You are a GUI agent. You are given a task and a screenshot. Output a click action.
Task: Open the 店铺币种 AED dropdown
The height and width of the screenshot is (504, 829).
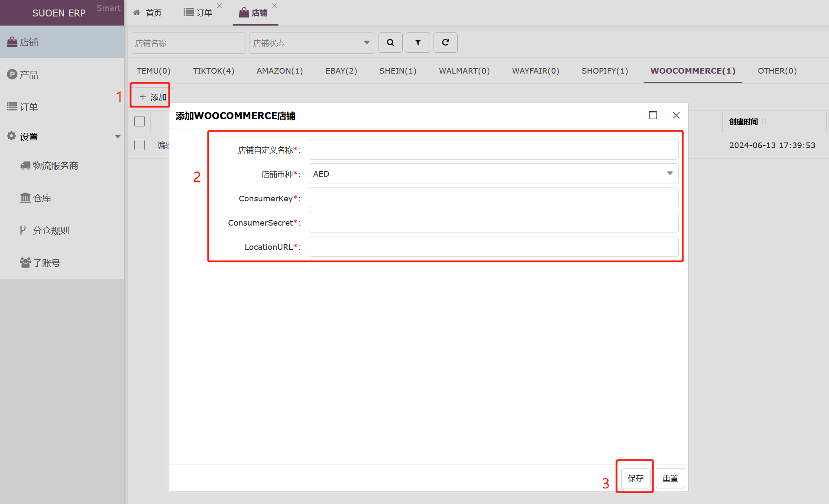(493, 174)
